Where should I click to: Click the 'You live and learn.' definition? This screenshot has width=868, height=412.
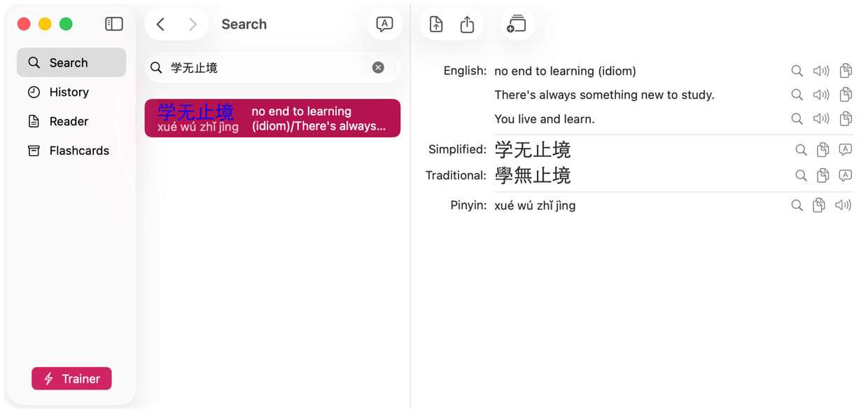pos(545,118)
